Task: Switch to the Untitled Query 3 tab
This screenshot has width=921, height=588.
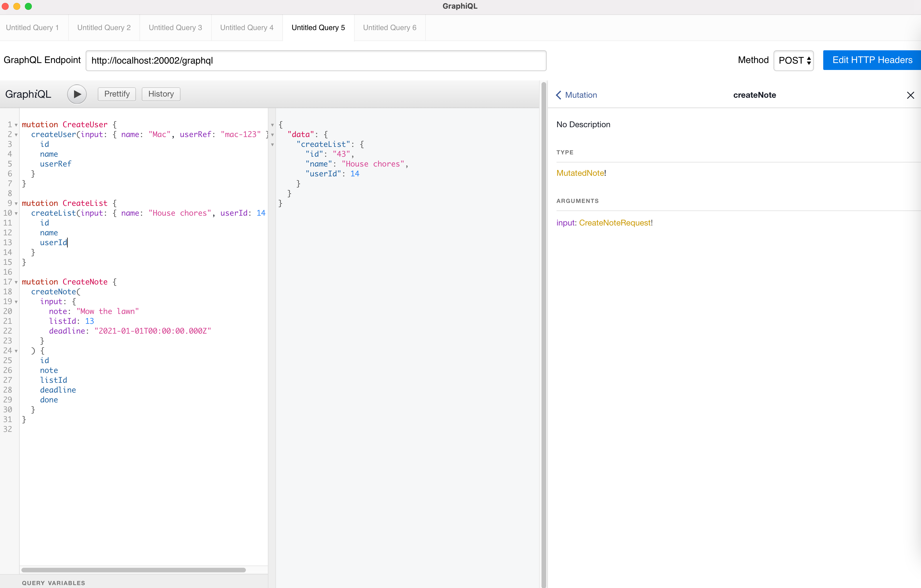Action: 175,27
